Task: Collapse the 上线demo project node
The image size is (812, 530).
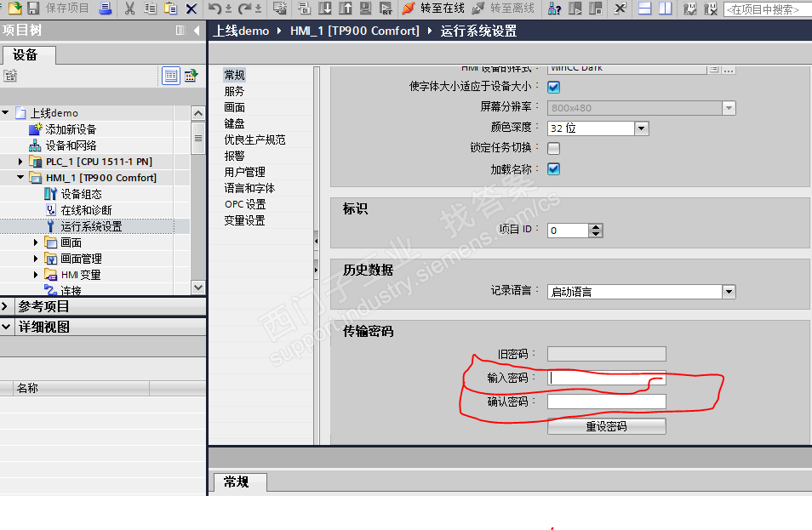Action: point(6,112)
